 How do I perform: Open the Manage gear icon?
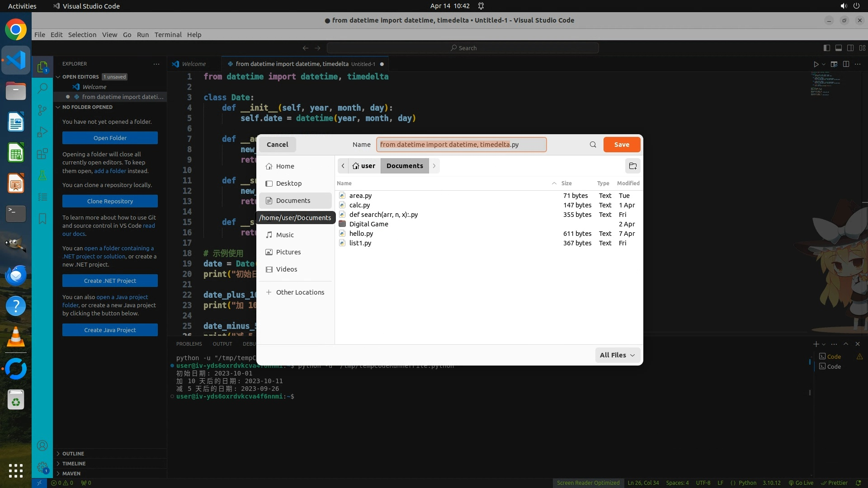[42, 467]
